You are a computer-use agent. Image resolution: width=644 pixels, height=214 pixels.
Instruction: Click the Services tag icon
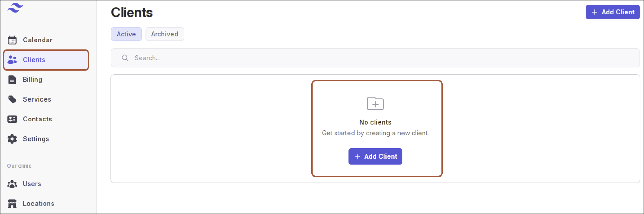click(x=12, y=99)
